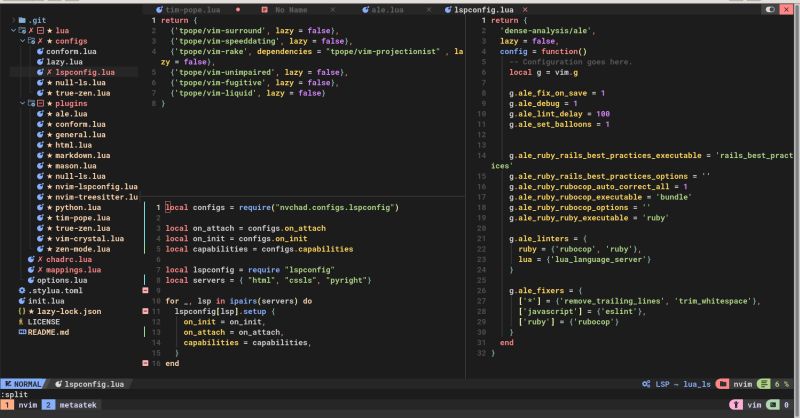Switch to the lspconfig.lua buffer tab
The image size is (800, 418).
484,10
